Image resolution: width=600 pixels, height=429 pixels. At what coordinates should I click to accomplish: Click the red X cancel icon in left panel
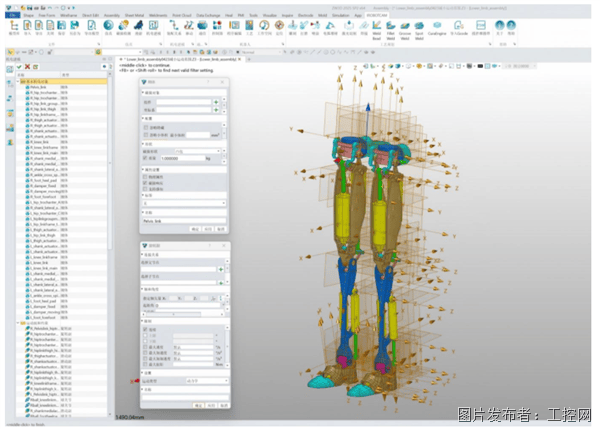point(28,67)
